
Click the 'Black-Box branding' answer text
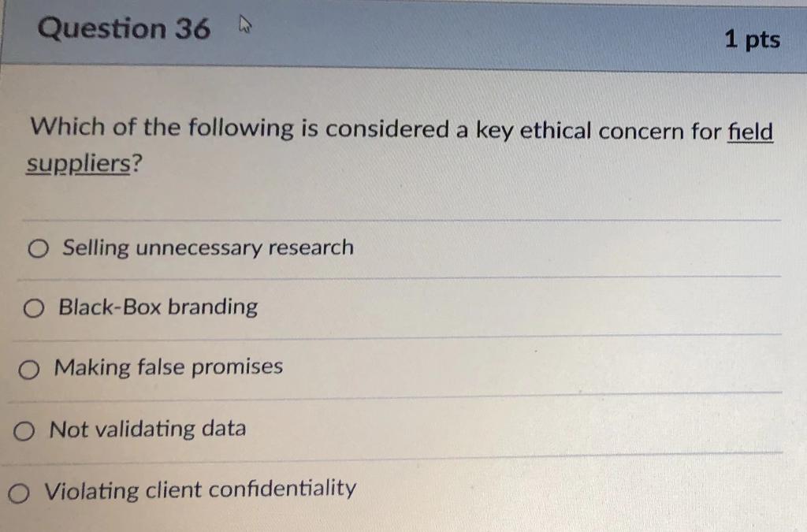click(157, 307)
